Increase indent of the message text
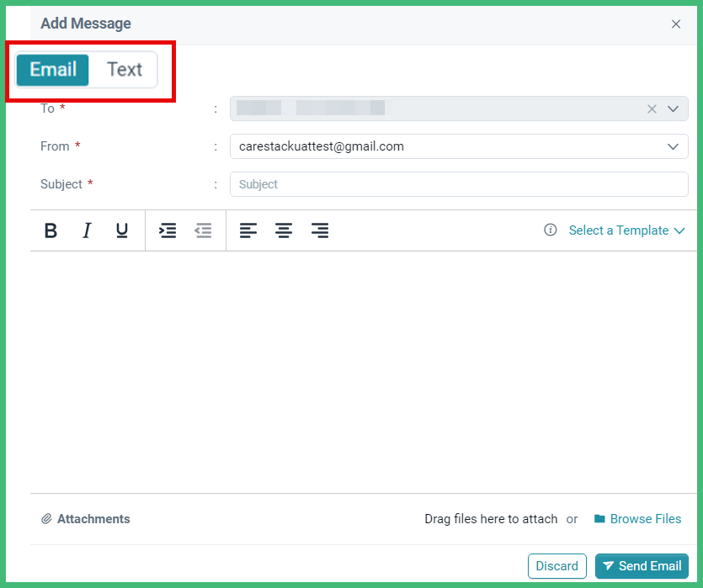 [x=168, y=230]
